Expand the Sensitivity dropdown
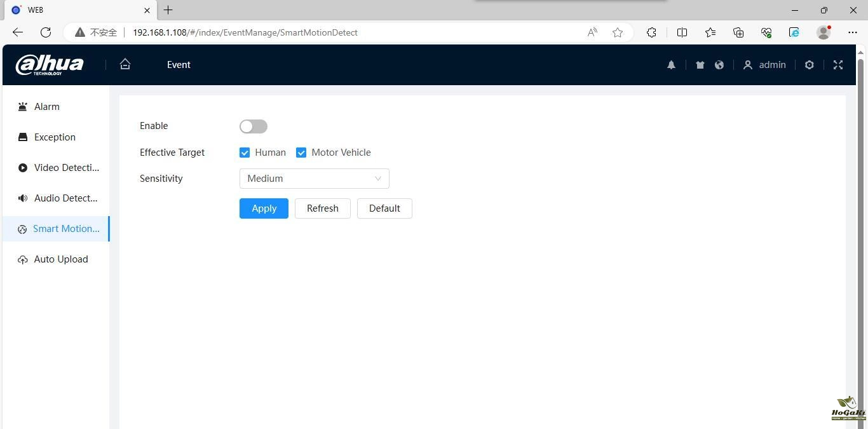This screenshot has height=429, width=868. [x=314, y=179]
